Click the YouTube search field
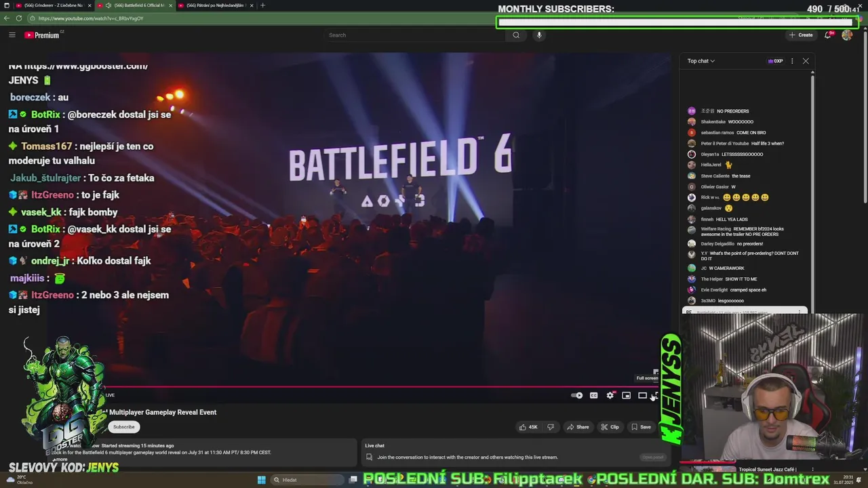 [x=415, y=35]
